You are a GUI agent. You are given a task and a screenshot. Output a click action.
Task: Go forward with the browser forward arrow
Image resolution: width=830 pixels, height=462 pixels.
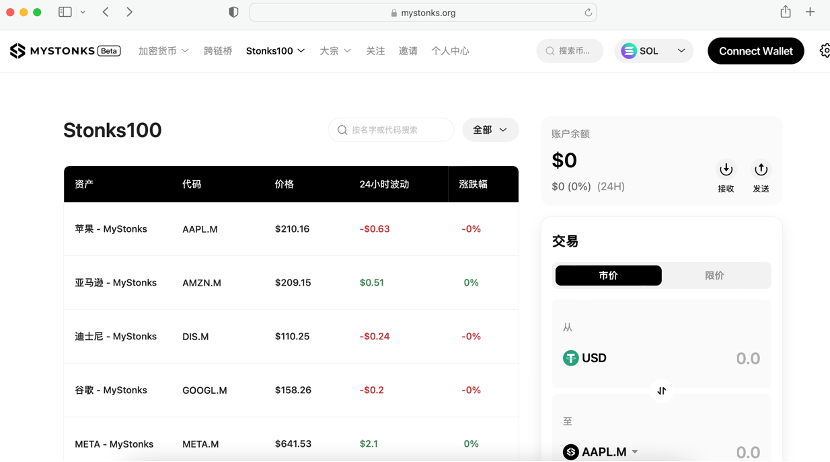pos(129,12)
